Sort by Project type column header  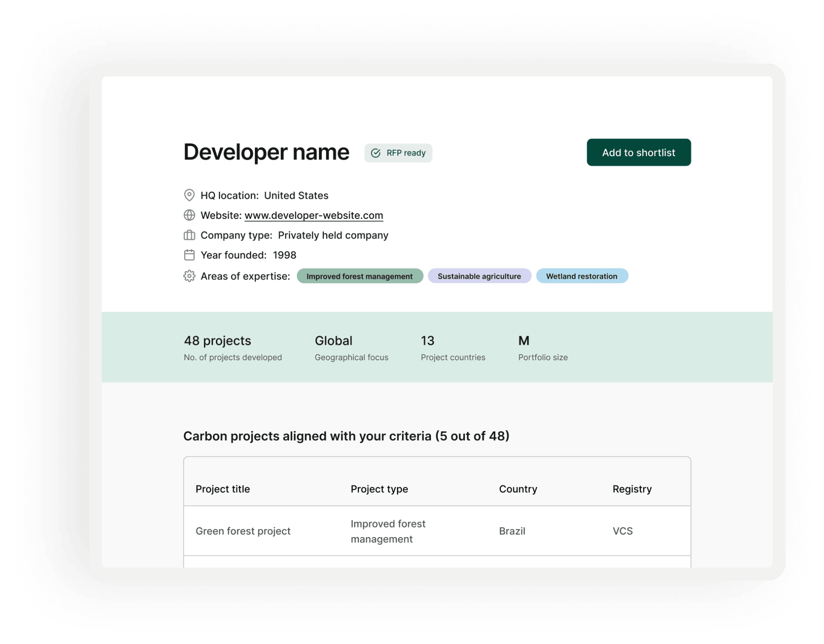(x=379, y=489)
